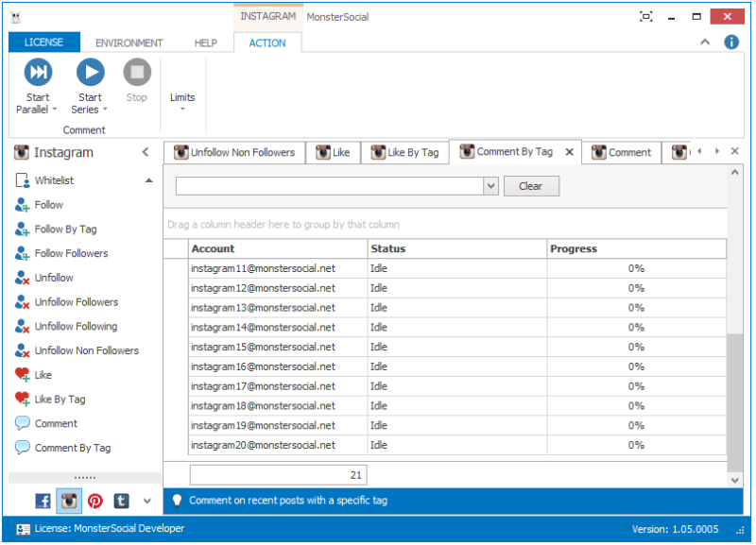The image size is (756, 545).
Task: Sort by the Status column header
Action: 457,249
